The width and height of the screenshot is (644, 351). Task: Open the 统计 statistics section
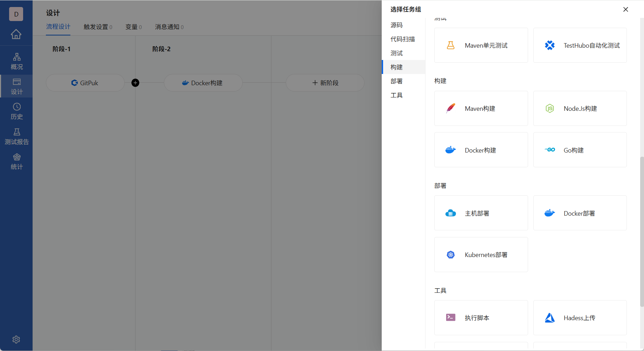(16, 162)
